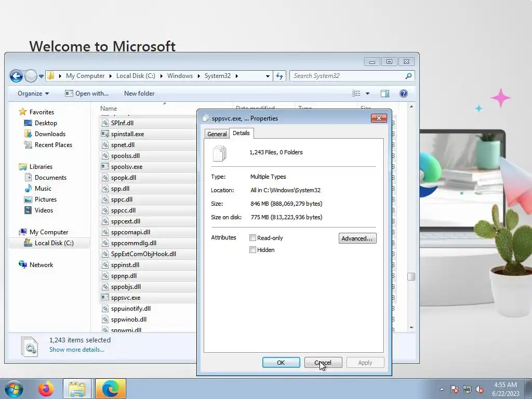
Task: Toggle the preview pane icon
Action: [385, 94]
